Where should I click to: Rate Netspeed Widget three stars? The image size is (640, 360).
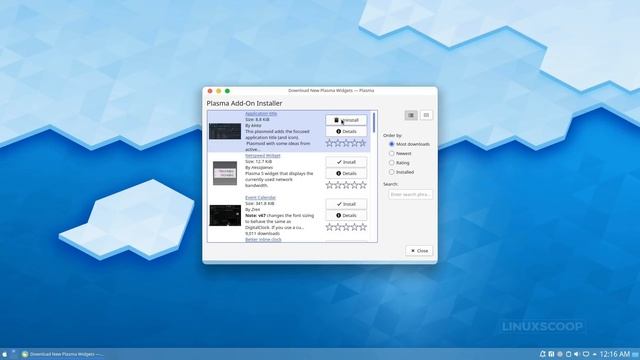[346, 185]
